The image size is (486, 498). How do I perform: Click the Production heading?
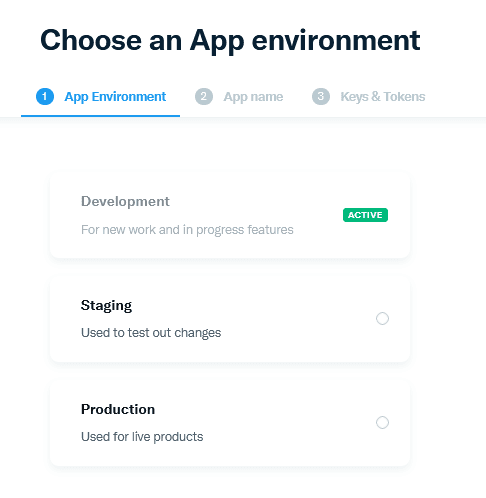118,409
